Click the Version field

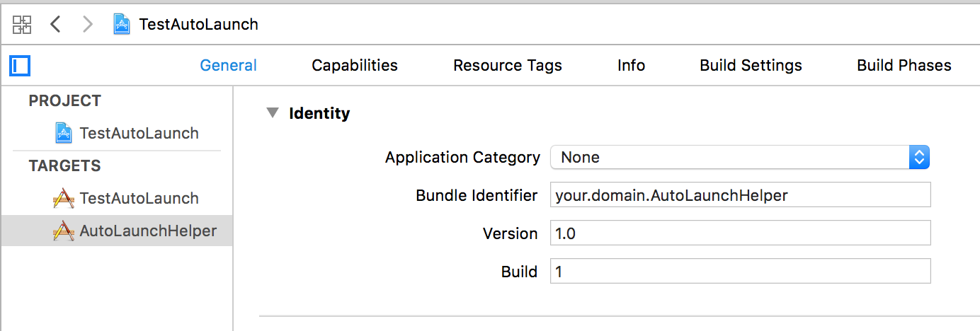[740, 233]
